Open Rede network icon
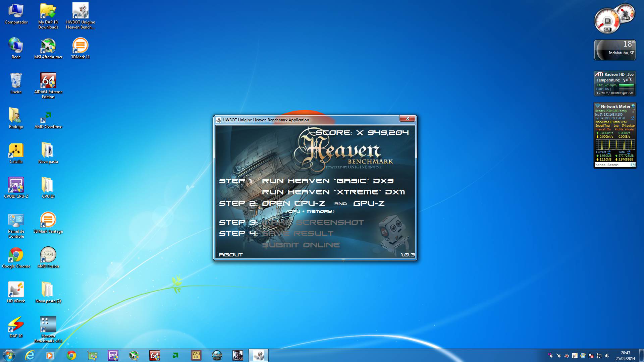 coord(16,48)
